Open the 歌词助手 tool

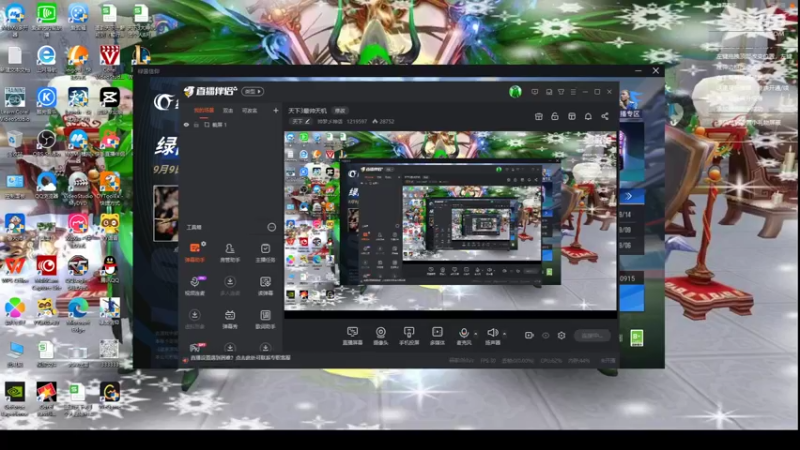[265, 319]
